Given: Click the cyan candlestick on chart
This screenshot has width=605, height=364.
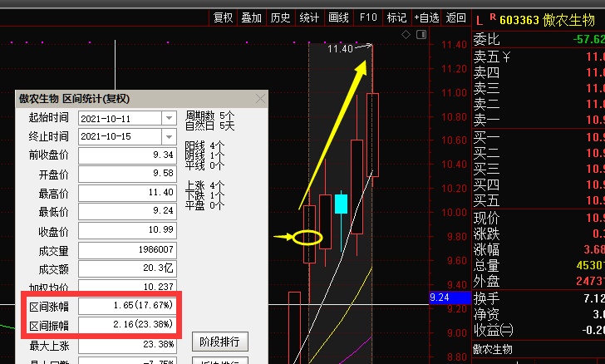Looking at the screenshot, I should tap(341, 204).
